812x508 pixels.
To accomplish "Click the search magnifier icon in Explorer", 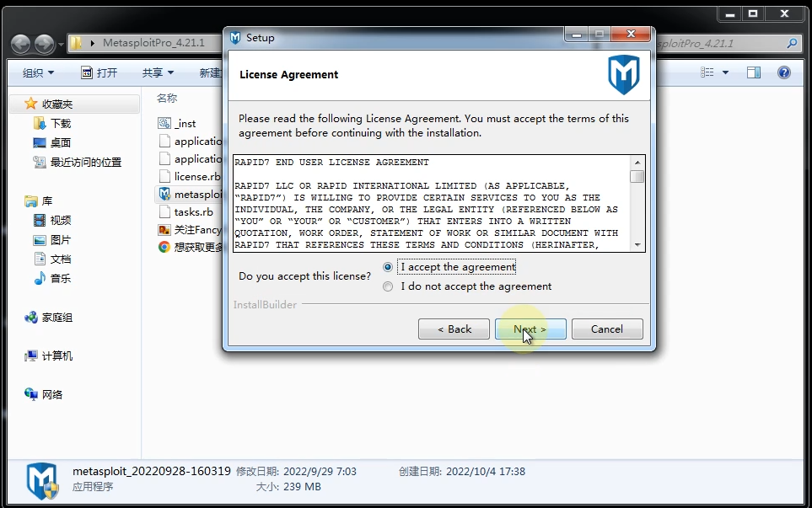I will [792, 44].
